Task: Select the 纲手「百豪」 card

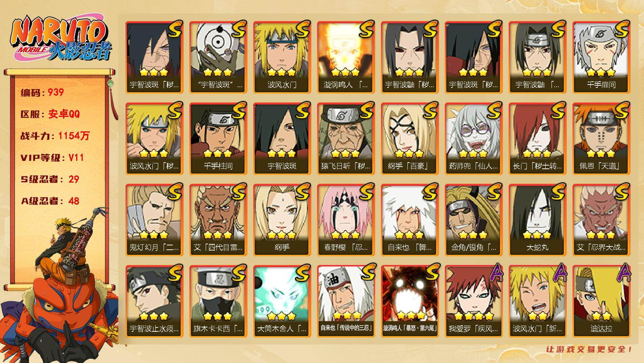Action: tap(410, 139)
